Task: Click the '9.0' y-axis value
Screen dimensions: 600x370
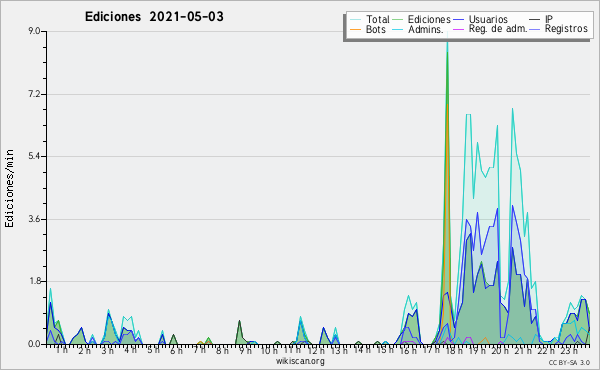Action: click(34, 31)
